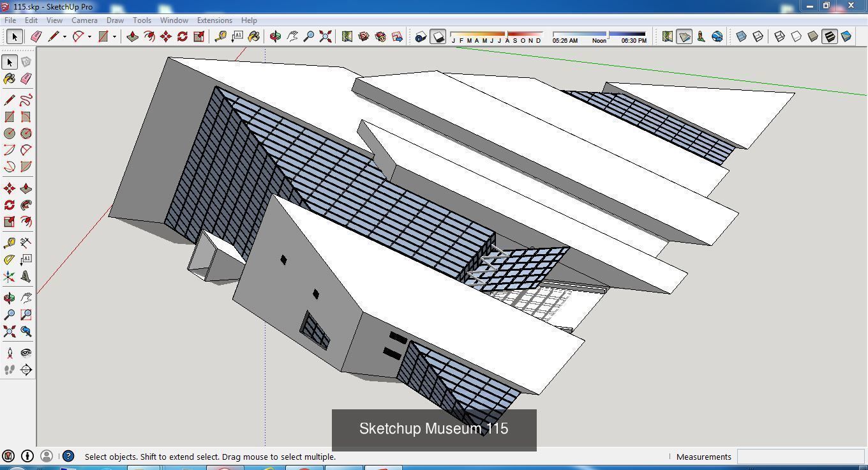Activate the Section Plane tool
868x470 pixels.
26,370
